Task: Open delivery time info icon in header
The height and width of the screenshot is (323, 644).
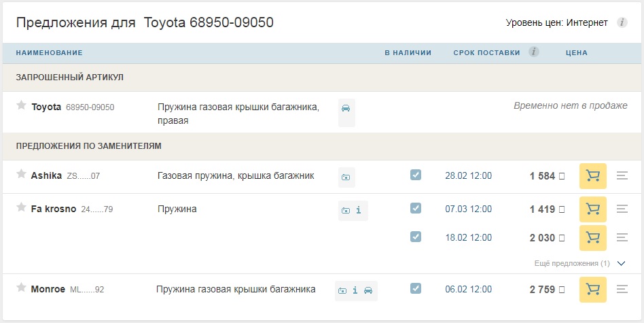Action: coord(534,52)
